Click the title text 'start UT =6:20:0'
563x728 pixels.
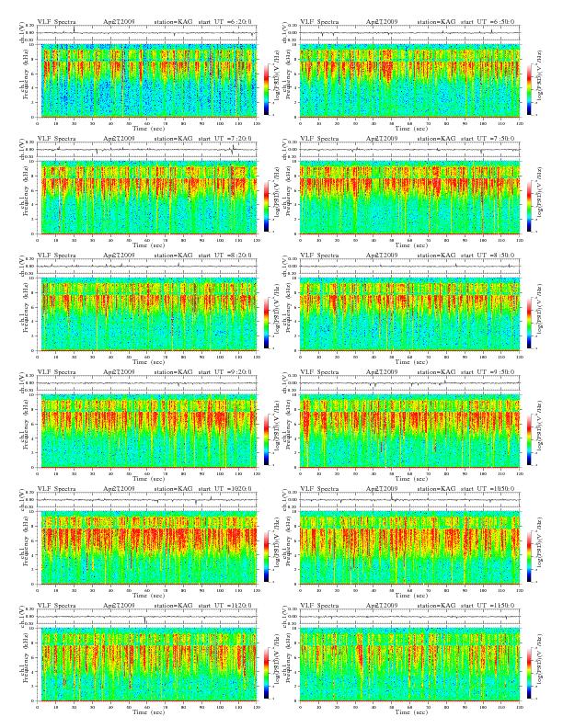click(225, 22)
